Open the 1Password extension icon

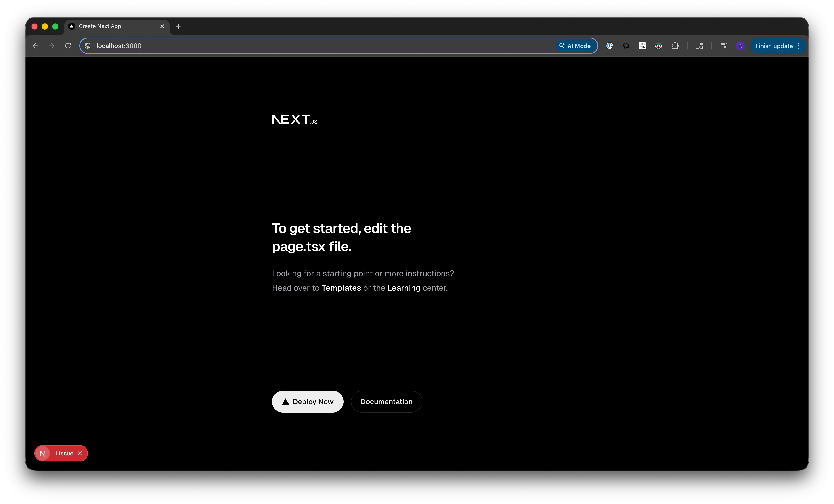click(610, 46)
